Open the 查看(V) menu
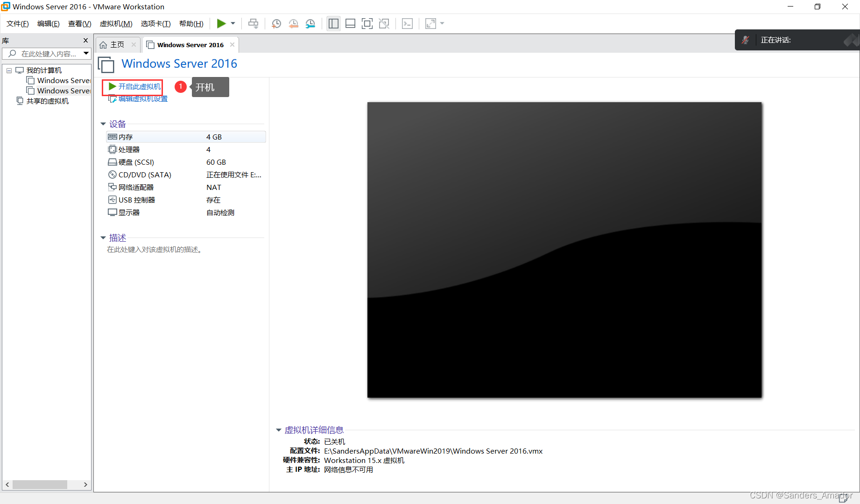Image resolution: width=860 pixels, height=504 pixels. [80, 23]
